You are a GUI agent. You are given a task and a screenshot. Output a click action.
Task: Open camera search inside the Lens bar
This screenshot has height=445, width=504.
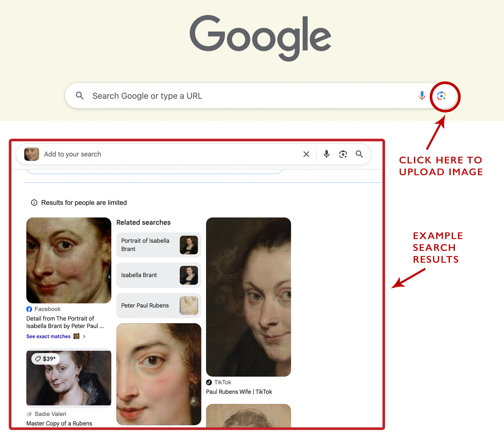pos(343,154)
